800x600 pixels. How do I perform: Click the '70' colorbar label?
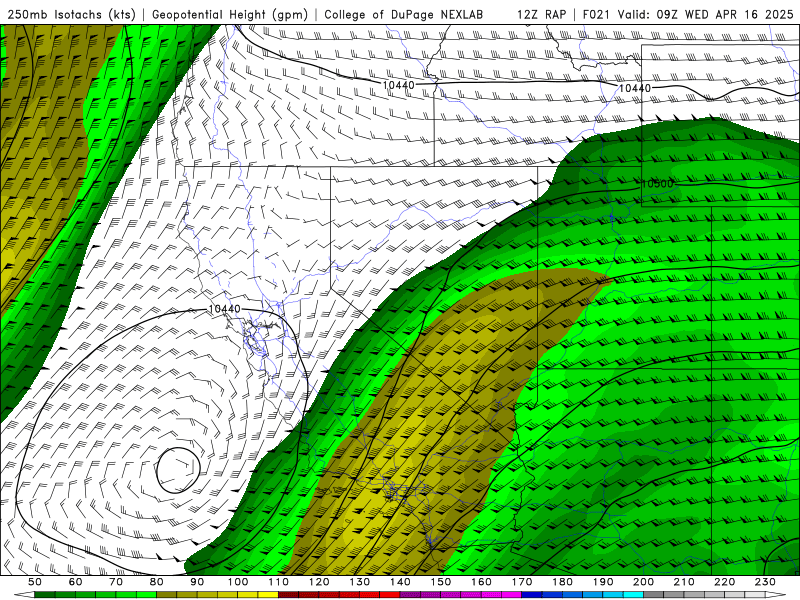pos(116,582)
